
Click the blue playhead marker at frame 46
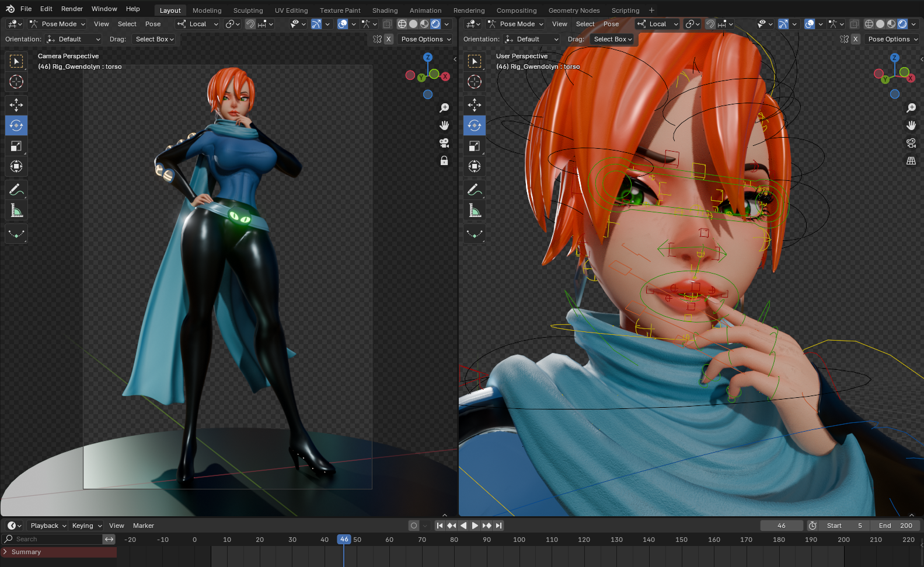(x=344, y=540)
